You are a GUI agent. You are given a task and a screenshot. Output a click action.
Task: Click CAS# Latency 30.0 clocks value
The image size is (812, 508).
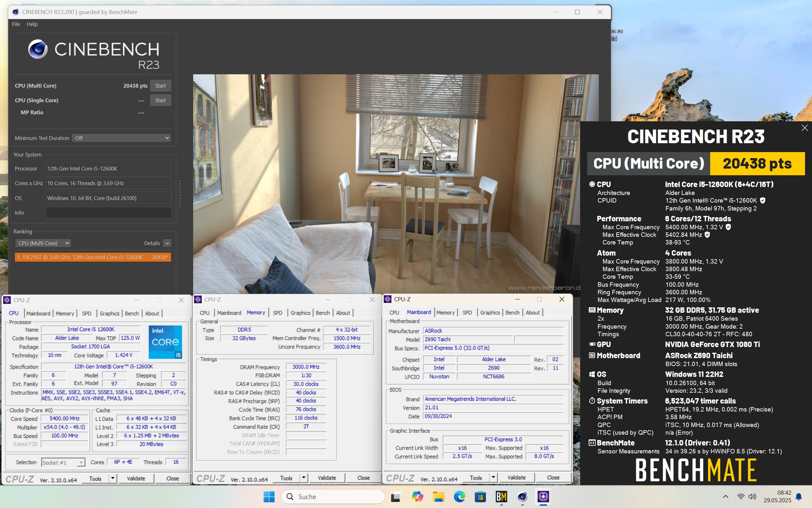click(306, 384)
